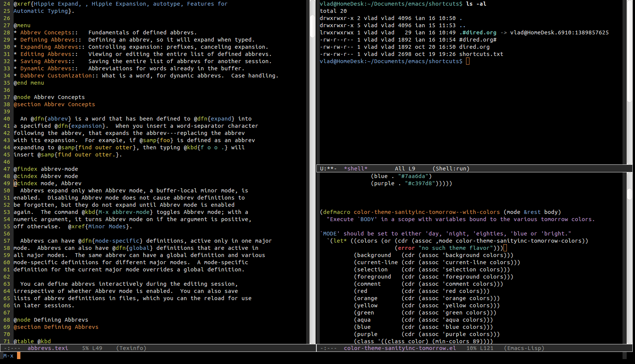The width and height of the screenshot is (635, 364).
Task: Click the 5% L49 position indicator
Action: 92,348
